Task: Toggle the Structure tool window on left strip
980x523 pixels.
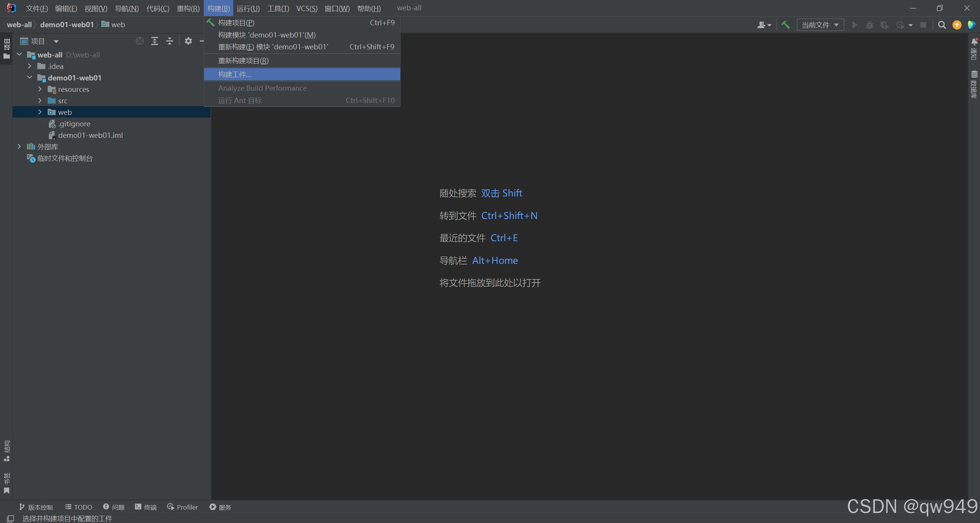Action: click(x=7, y=451)
